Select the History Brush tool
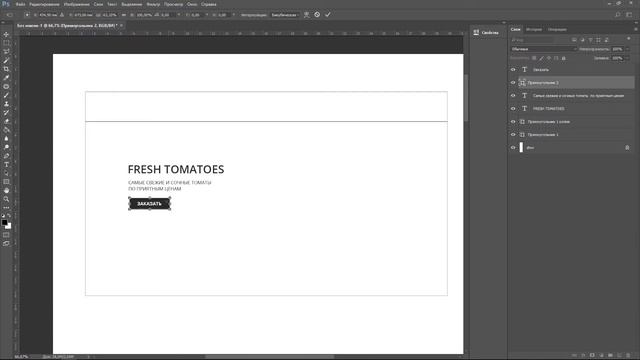Image resolution: width=640 pixels, height=360 pixels. 6,112
